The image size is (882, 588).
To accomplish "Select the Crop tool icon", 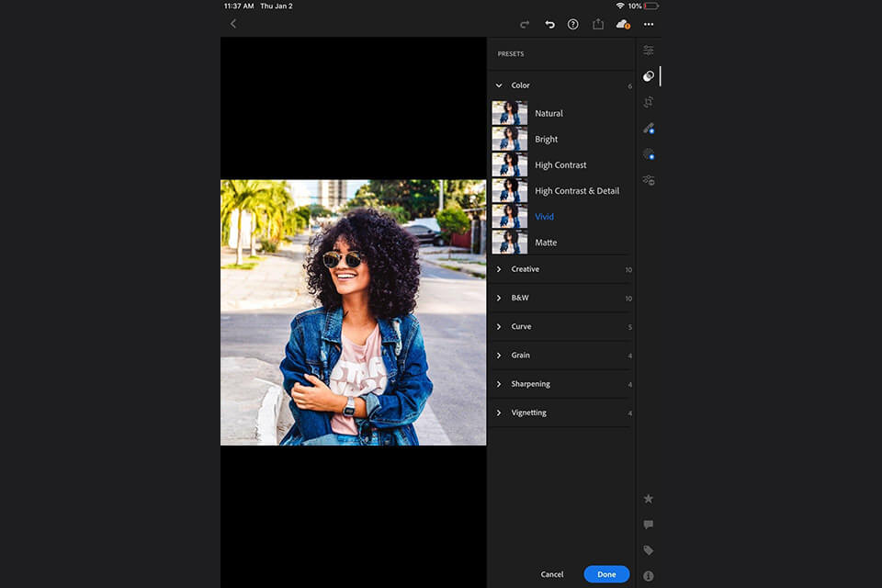I will click(x=649, y=102).
